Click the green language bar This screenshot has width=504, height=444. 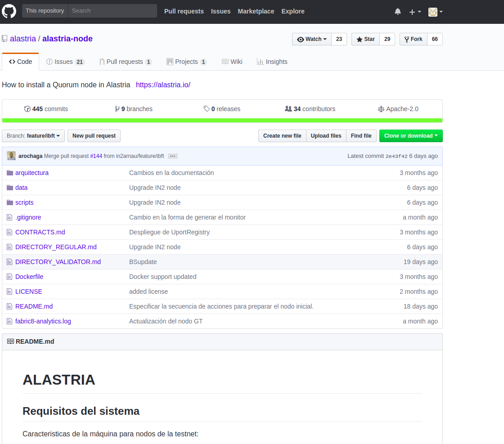point(222,120)
